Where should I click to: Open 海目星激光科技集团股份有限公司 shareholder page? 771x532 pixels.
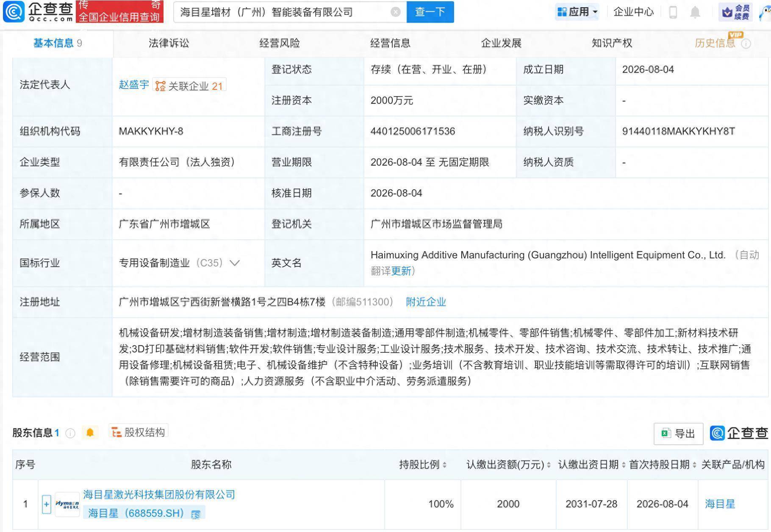(x=159, y=494)
